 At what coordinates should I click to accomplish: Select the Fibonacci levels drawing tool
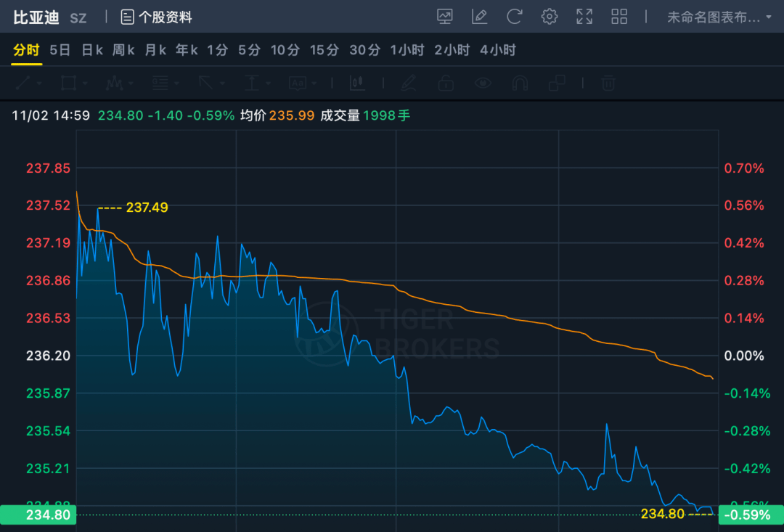tap(160, 83)
